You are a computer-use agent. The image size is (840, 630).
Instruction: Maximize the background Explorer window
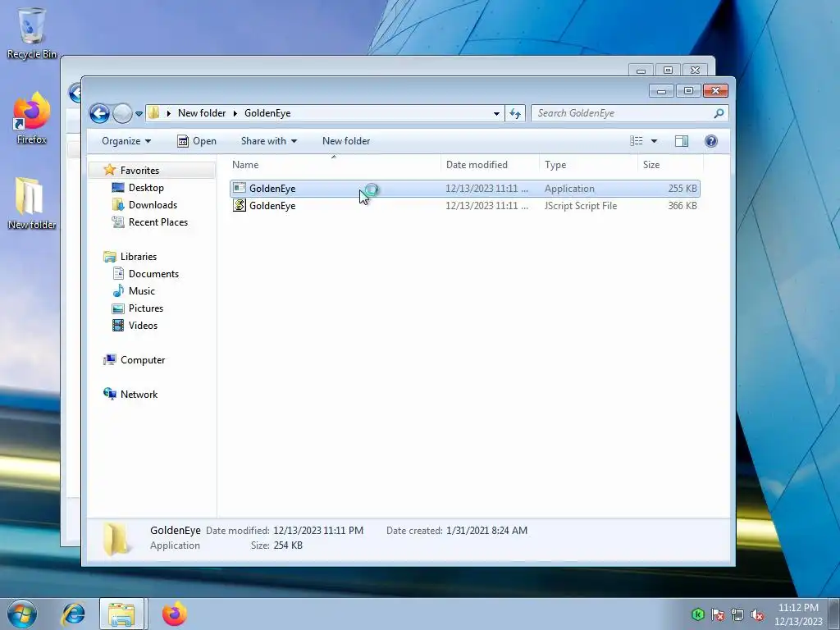pyautogui.click(x=668, y=71)
